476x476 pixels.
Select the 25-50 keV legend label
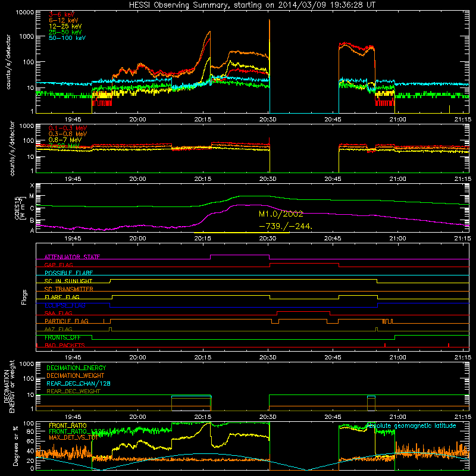(65, 32)
